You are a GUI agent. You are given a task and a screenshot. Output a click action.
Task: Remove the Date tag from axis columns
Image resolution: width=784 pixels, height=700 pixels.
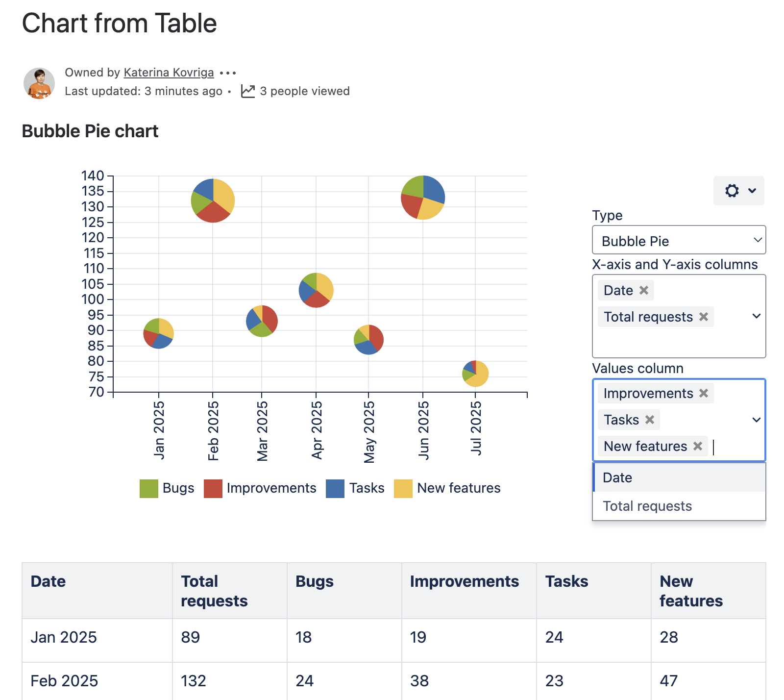tap(644, 290)
